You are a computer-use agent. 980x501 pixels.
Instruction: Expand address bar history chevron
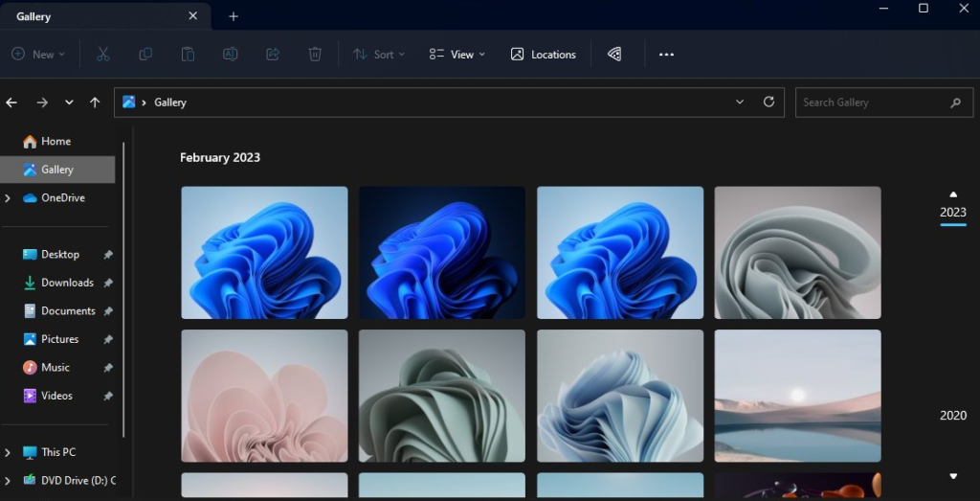point(740,102)
